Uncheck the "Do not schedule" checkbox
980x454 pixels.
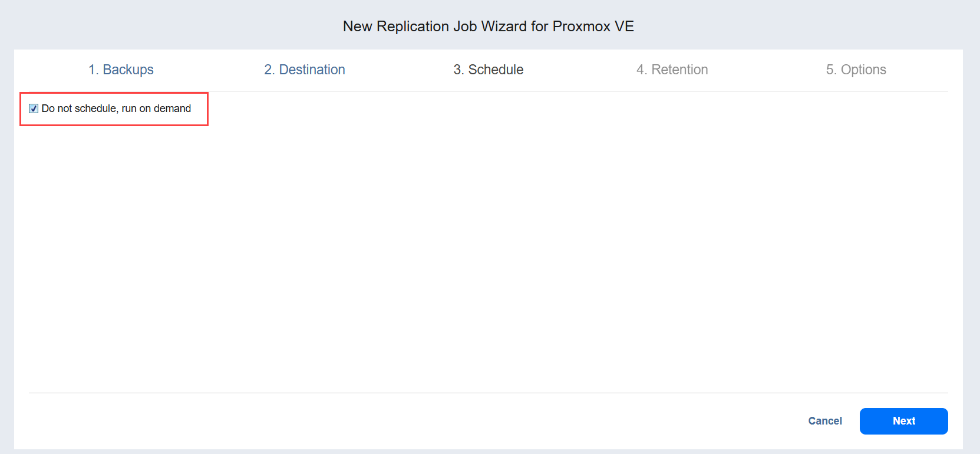coord(34,108)
